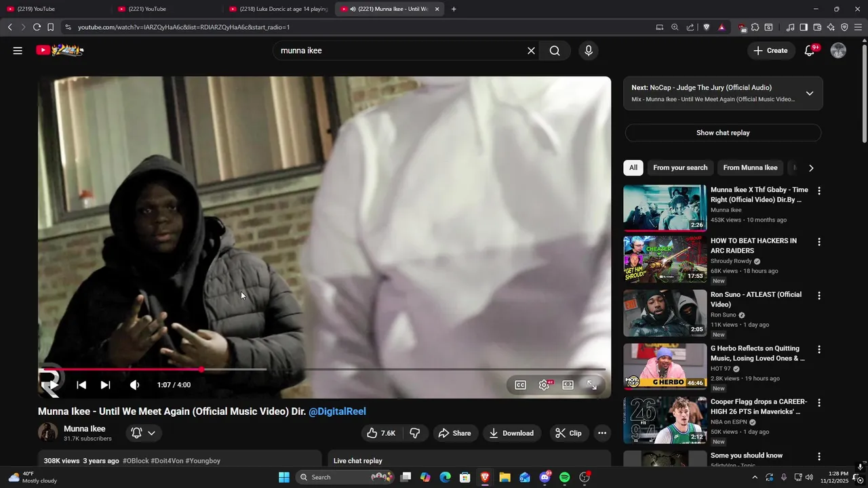Open options for 'Time Right' video
868x488 pixels.
[818, 191]
